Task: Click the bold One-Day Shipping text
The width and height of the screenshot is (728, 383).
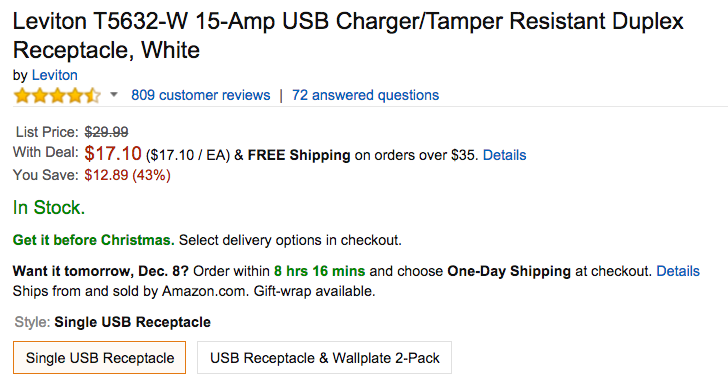Action: 509,271
